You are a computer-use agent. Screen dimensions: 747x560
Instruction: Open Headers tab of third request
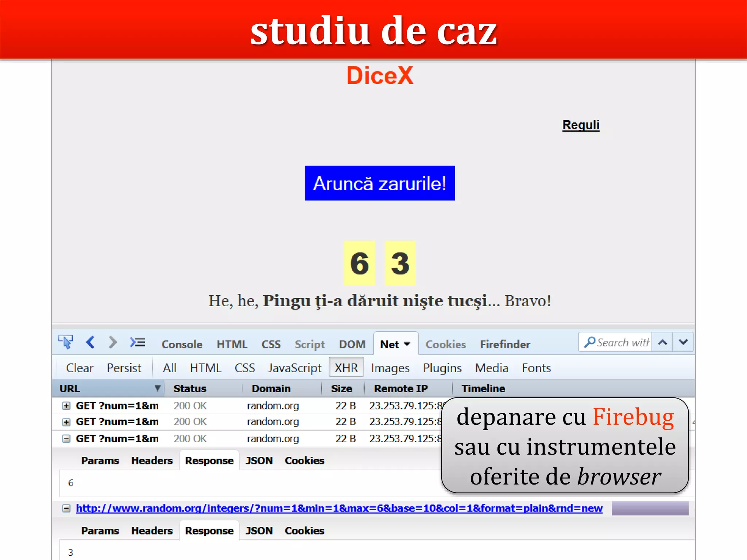click(x=152, y=460)
